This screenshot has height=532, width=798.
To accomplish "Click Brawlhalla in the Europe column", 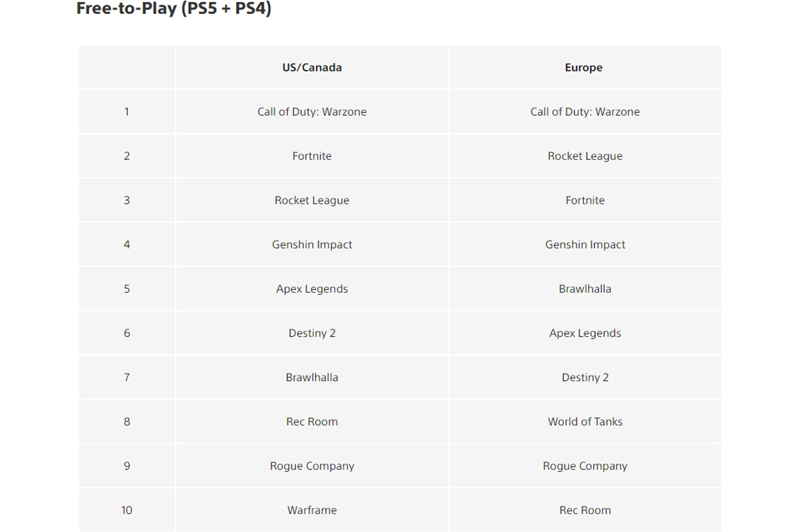I will tap(585, 289).
